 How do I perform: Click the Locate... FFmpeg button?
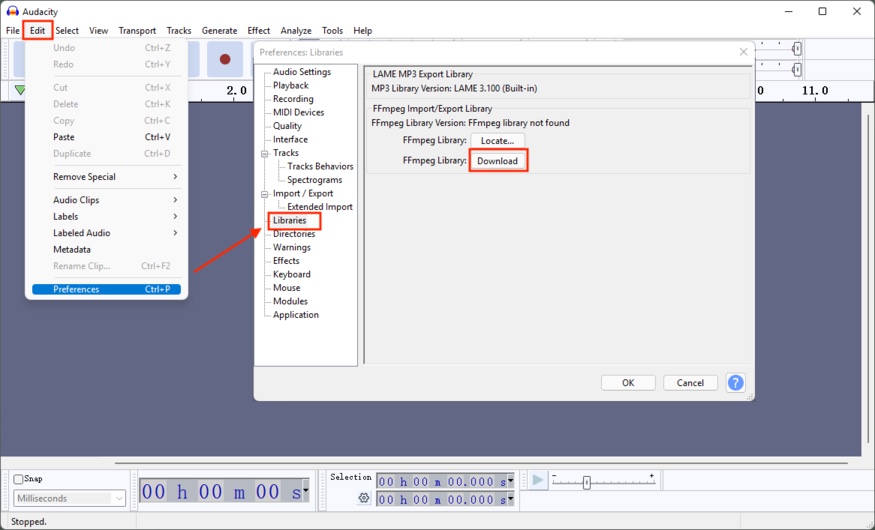[497, 141]
